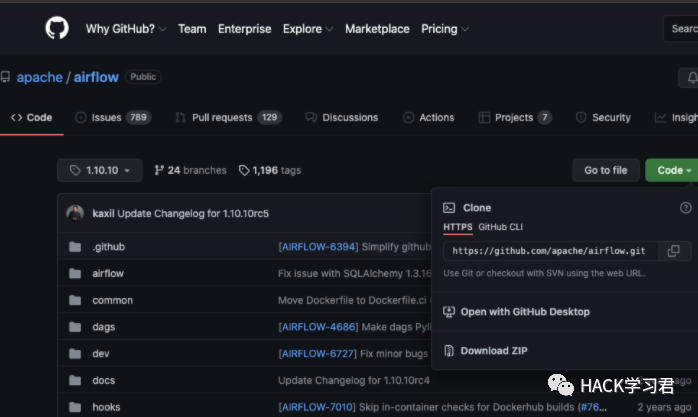Select the HTTPS clone tab

pos(458,227)
